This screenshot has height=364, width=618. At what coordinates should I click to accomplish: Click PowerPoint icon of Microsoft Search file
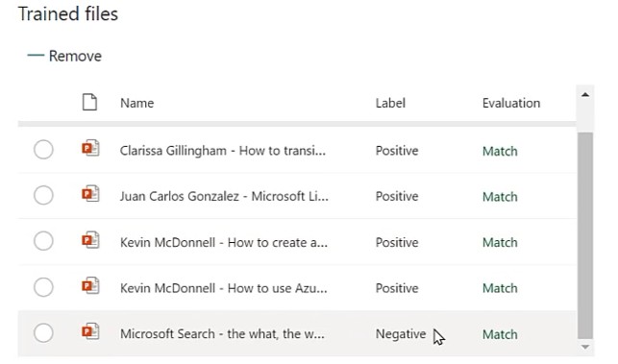(90, 331)
